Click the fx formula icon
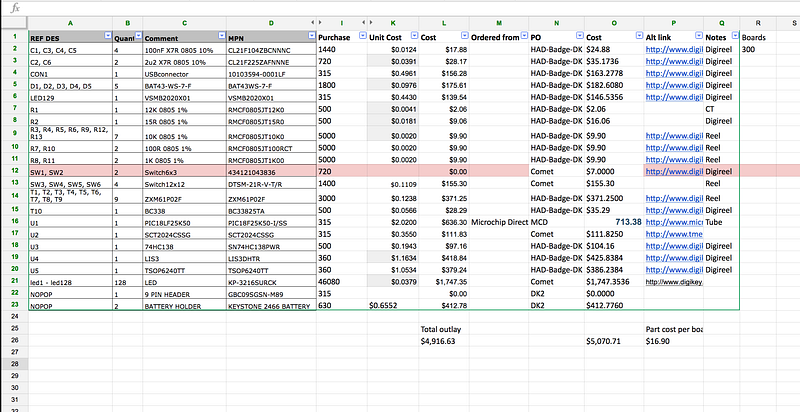Viewport: 800px width, 412px height. 15,8
